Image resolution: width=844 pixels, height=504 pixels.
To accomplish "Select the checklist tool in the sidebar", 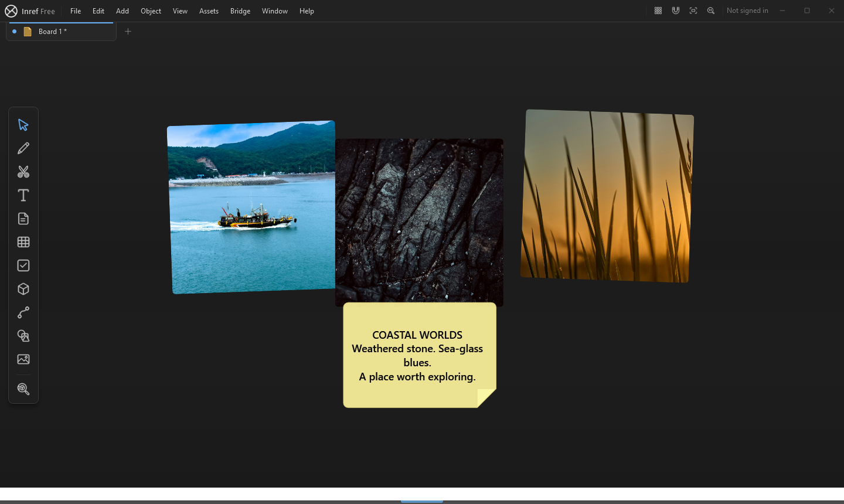I will [x=23, y=265].
